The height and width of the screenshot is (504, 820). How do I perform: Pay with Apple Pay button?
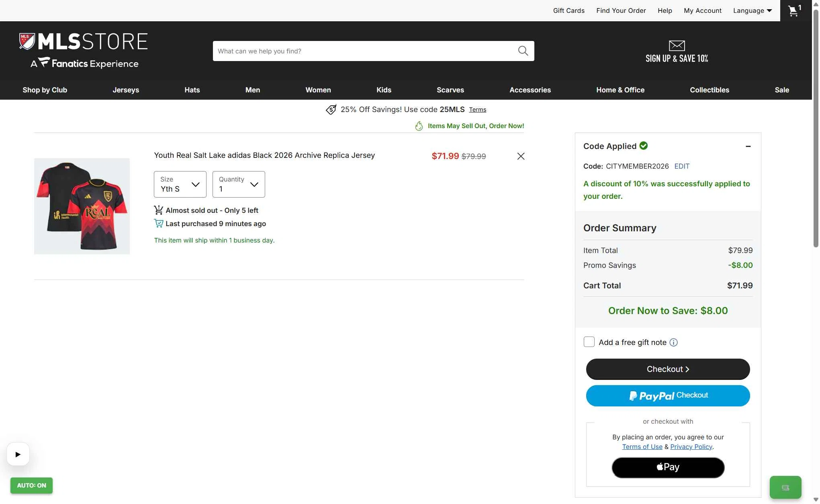tap(668, 467)
